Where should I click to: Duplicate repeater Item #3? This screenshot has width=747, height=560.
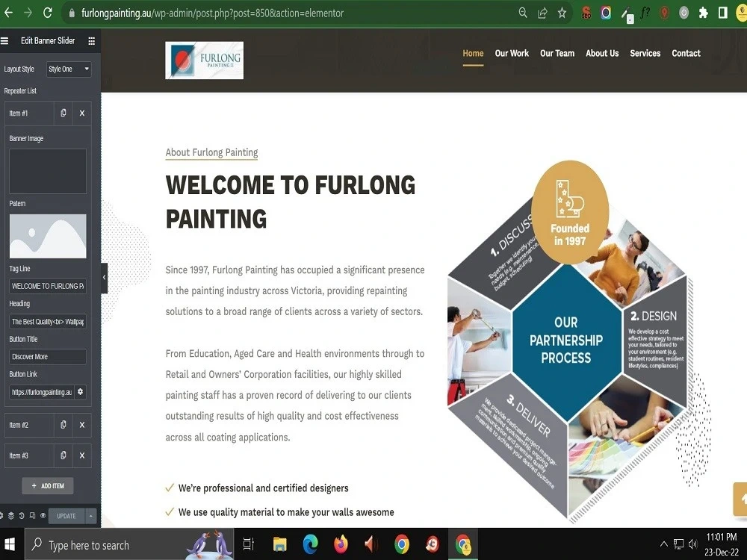[x=63, y=455]
